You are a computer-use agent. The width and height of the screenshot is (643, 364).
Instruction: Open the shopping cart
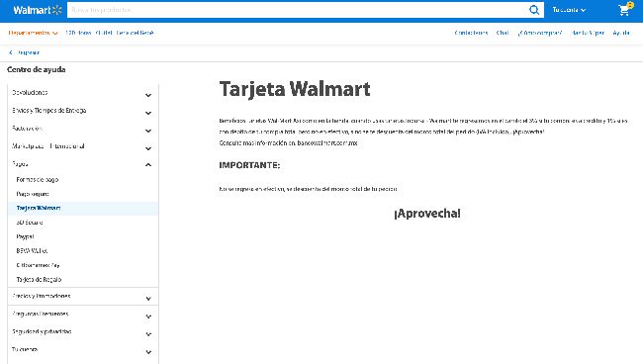pyautogui.click(x=625, y=10)
